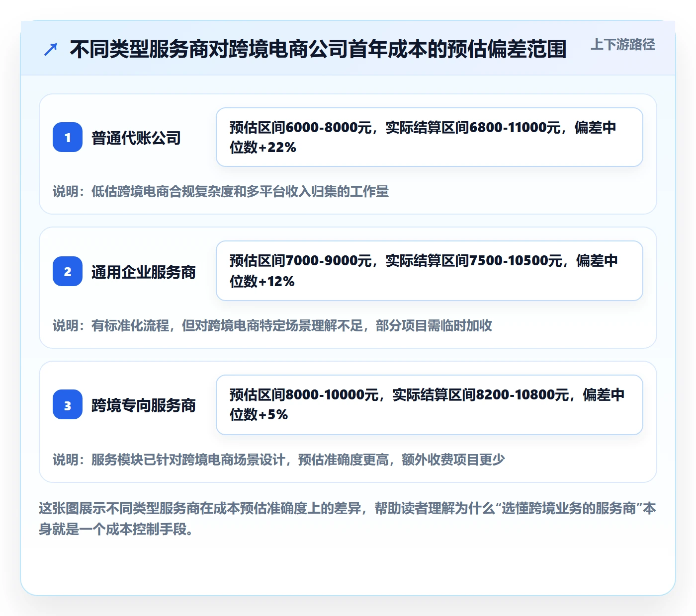Click the 上下游路径 label in header

623,45
